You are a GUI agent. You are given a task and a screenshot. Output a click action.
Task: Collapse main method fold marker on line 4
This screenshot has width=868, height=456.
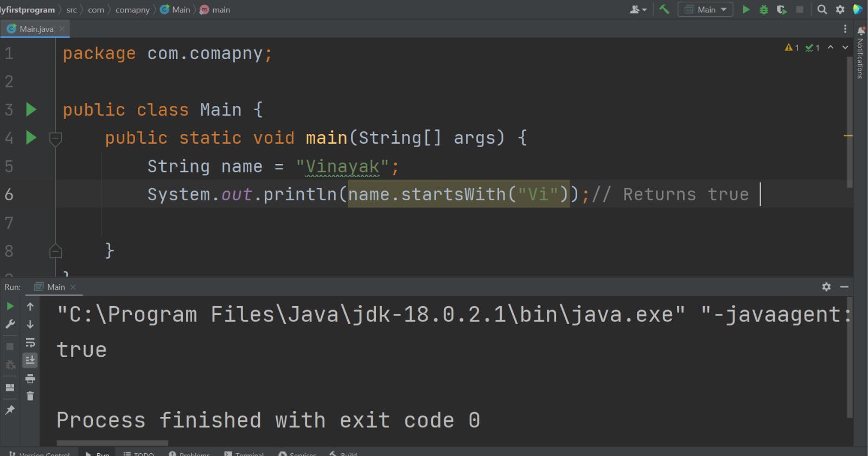tap(55, 139)
